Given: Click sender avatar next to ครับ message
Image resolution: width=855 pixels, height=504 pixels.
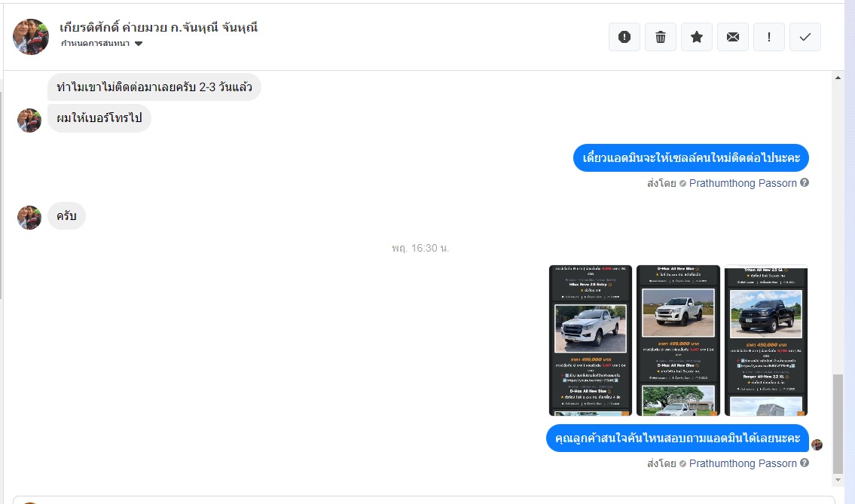Looking at the screenshot, I should click(x=29, y=217).
